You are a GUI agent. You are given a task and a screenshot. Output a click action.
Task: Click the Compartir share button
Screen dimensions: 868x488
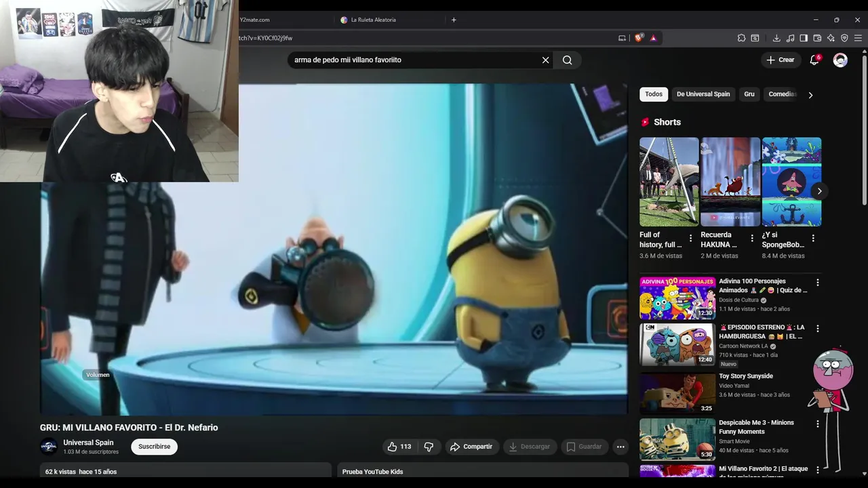pos(471,447)
